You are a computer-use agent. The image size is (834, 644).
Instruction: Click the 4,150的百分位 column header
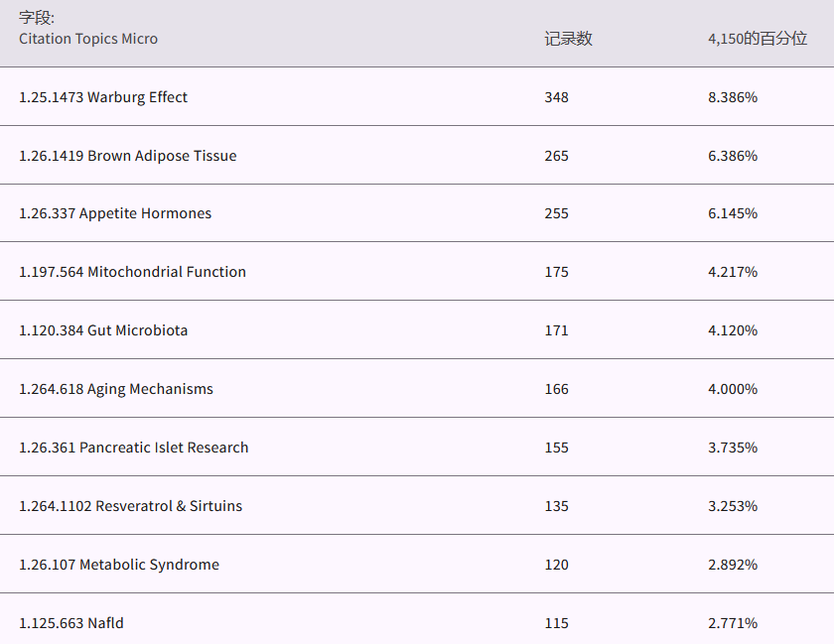(757, 39)
